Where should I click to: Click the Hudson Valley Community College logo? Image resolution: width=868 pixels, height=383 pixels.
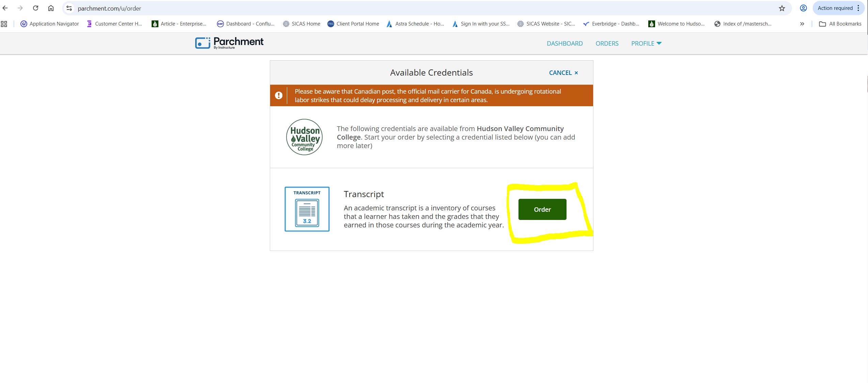[x=304, y=137]
